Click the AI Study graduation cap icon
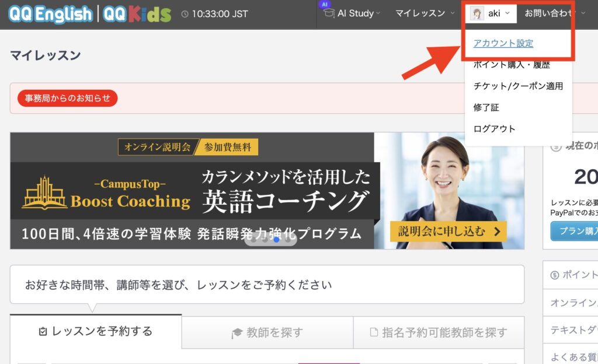Image resolution: width=598 pixels, height=364 pixels. (x=329, y=13)
